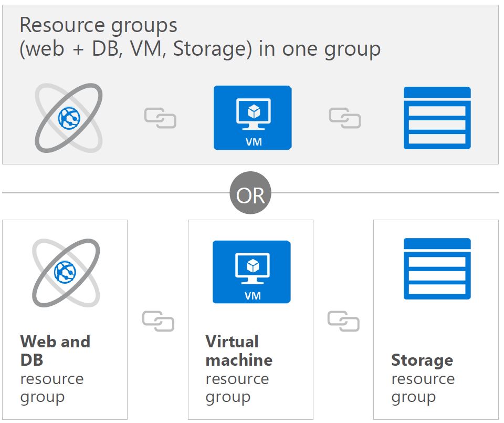The height and width of the screenshot is (423, 504).
Task: Click the bold "Web and DB" label
Action: [x=55, y=350]
